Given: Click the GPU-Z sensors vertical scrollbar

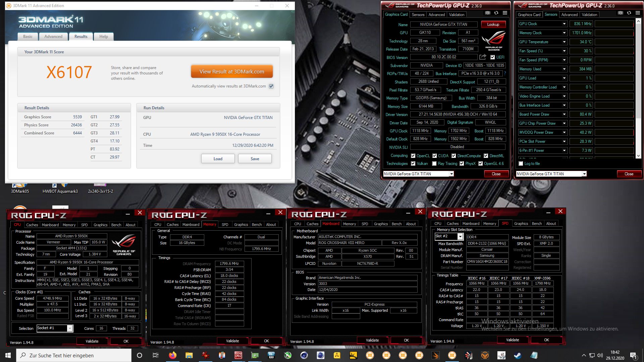Looking at the screenshot, I should (638, 88).
